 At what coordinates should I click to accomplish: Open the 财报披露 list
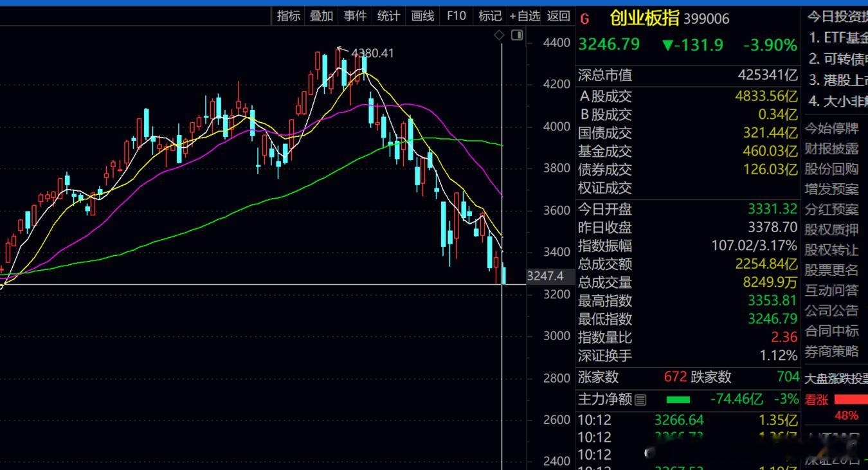832,149
